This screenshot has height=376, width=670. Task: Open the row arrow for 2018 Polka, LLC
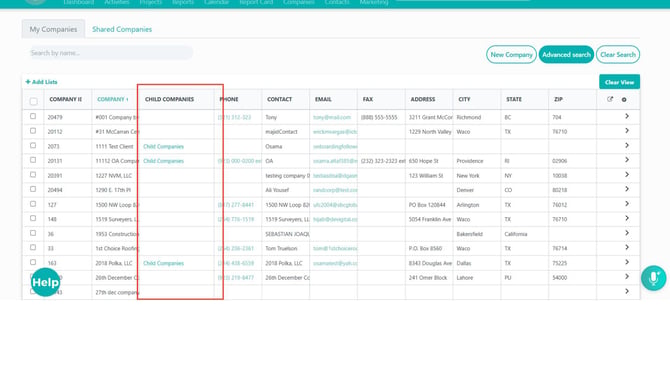(x=627, y=262)
